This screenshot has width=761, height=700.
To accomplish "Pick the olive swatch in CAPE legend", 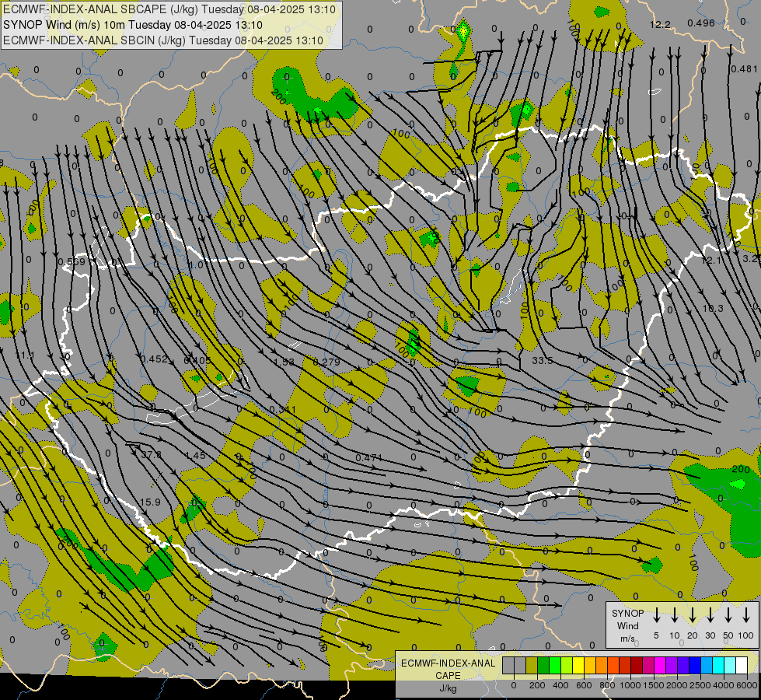I will point(532,666).
